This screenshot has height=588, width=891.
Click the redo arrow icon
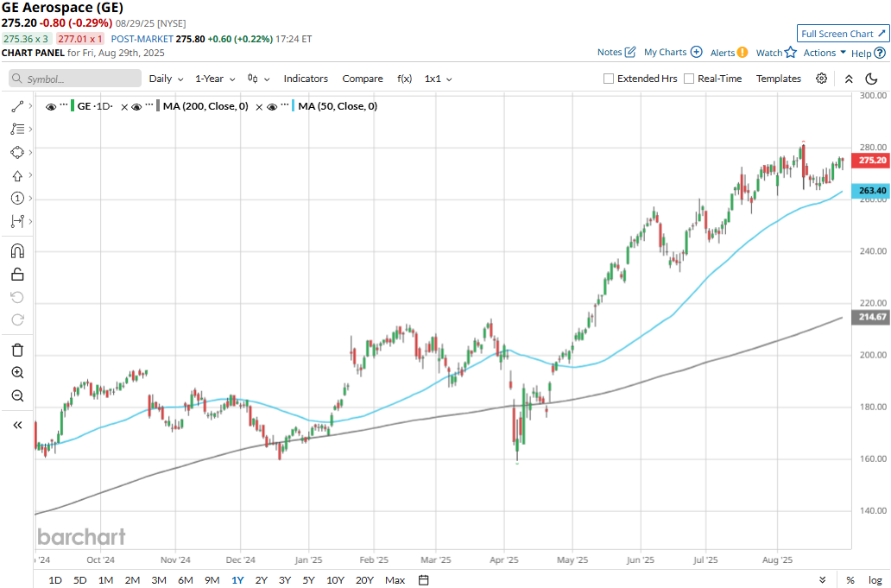tap(17, 319)
